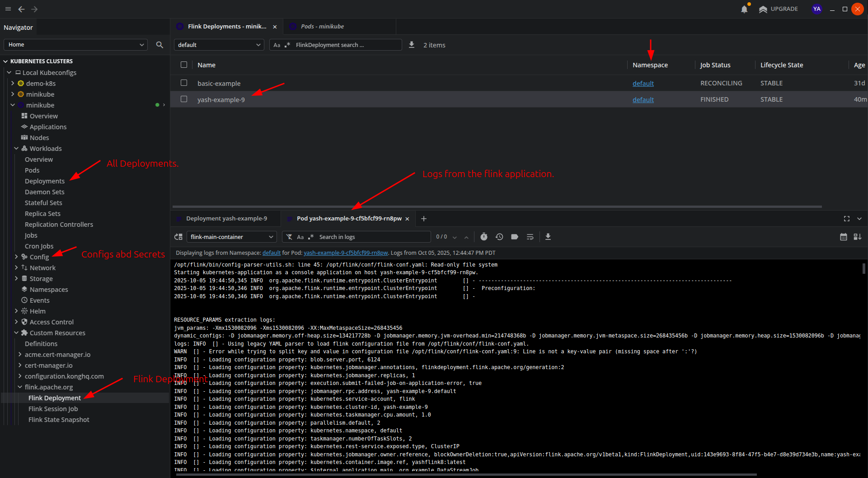This screenshot has width=868, height=478.
Task: Open the calendar date picker for logs
Action: [x=843, y=237]
